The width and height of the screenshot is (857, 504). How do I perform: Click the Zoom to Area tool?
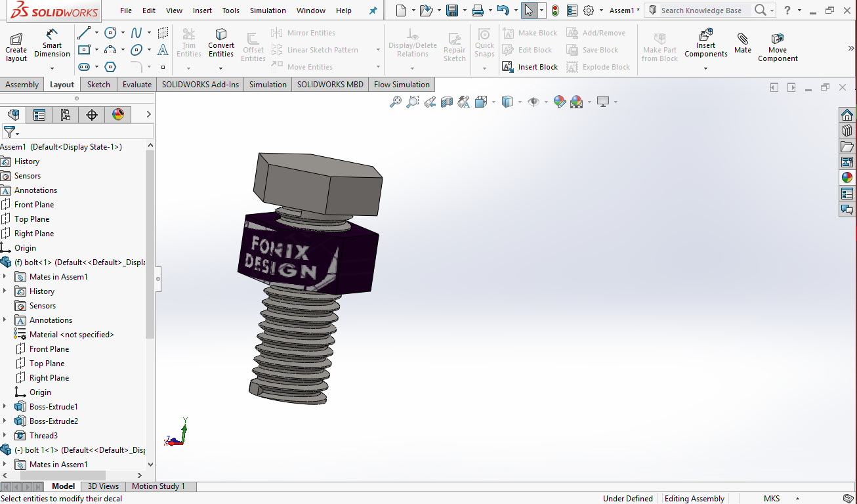[413, 102]
